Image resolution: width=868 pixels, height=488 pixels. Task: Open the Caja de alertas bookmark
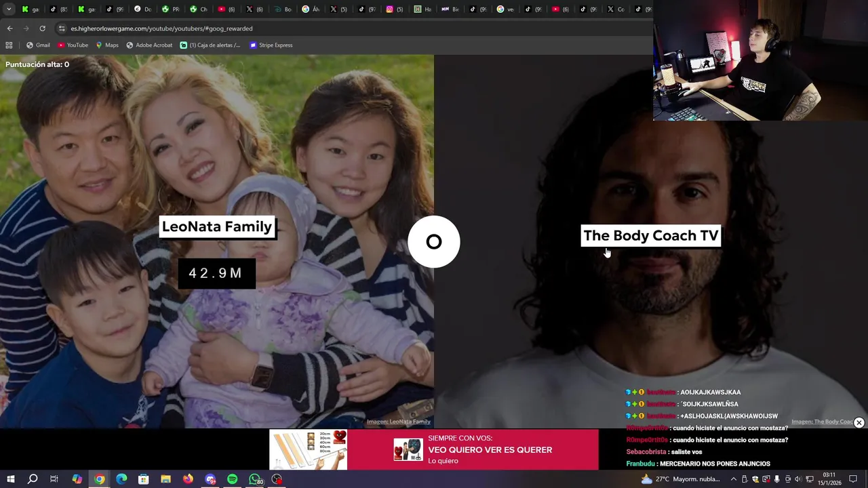(210, 45)
